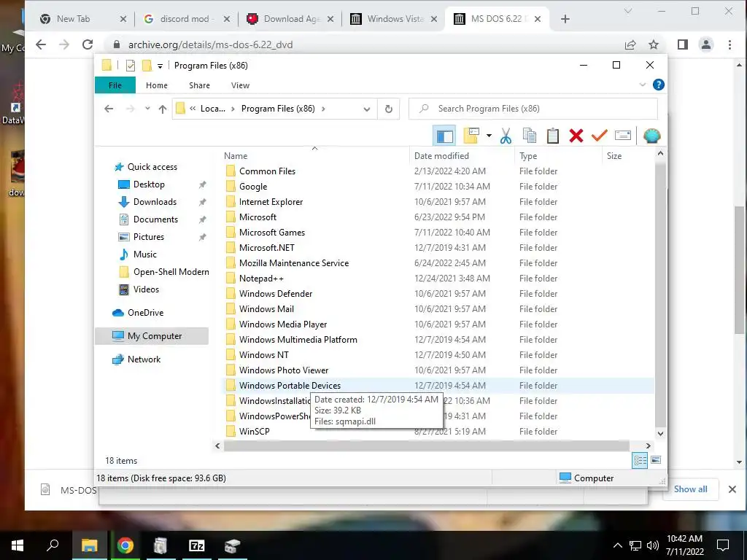Click the file list scroll down arrow
The width and height of the screenshot is (747, 560).
point(660,433)
